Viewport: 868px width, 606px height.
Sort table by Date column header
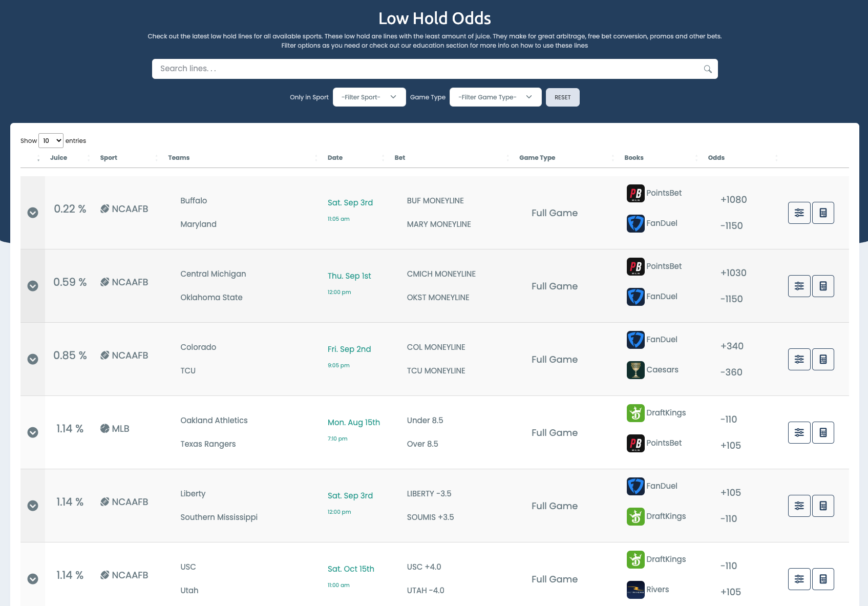tap(335, 158)
